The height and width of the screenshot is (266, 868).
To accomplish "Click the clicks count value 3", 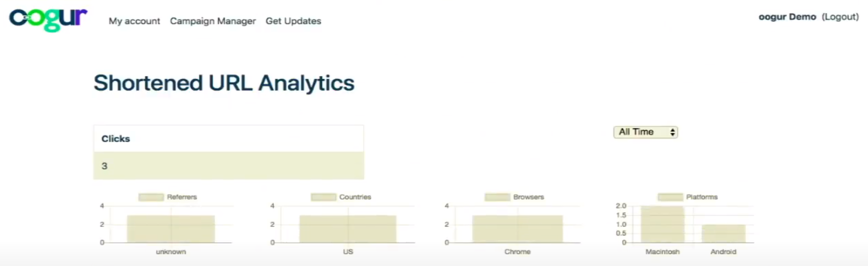I will 104,166.
